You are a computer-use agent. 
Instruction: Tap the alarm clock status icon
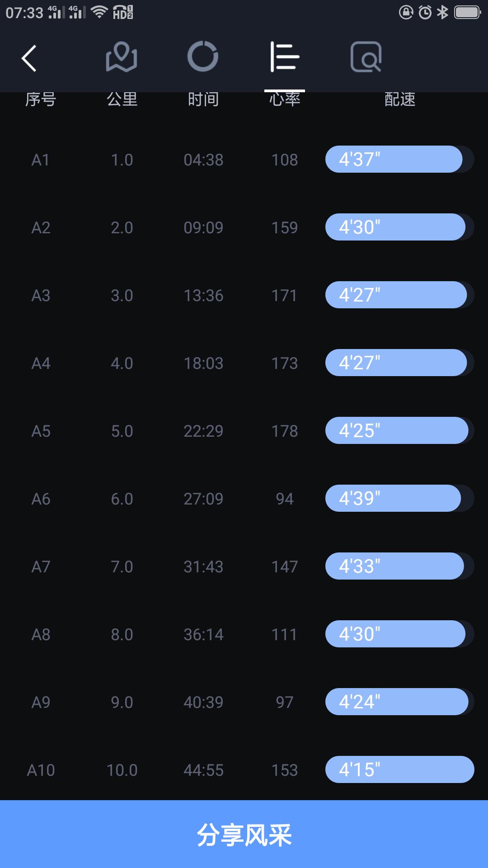(x=425, y=12)
